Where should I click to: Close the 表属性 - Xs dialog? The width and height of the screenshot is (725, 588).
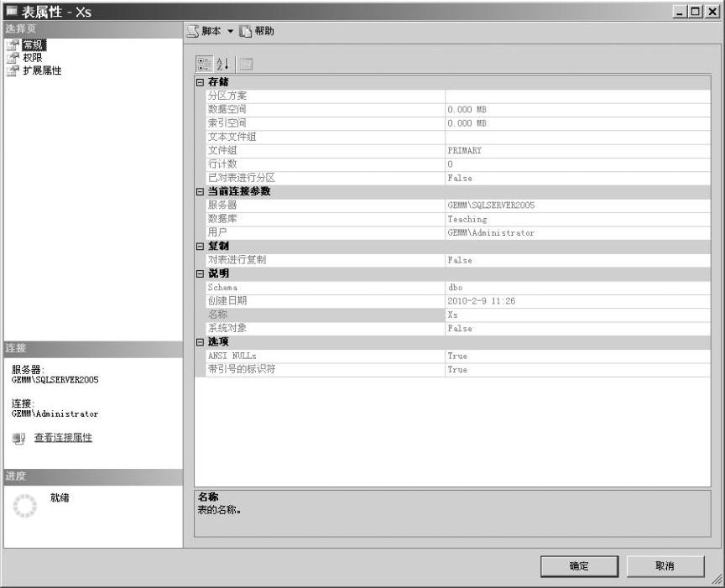point(712,12)
